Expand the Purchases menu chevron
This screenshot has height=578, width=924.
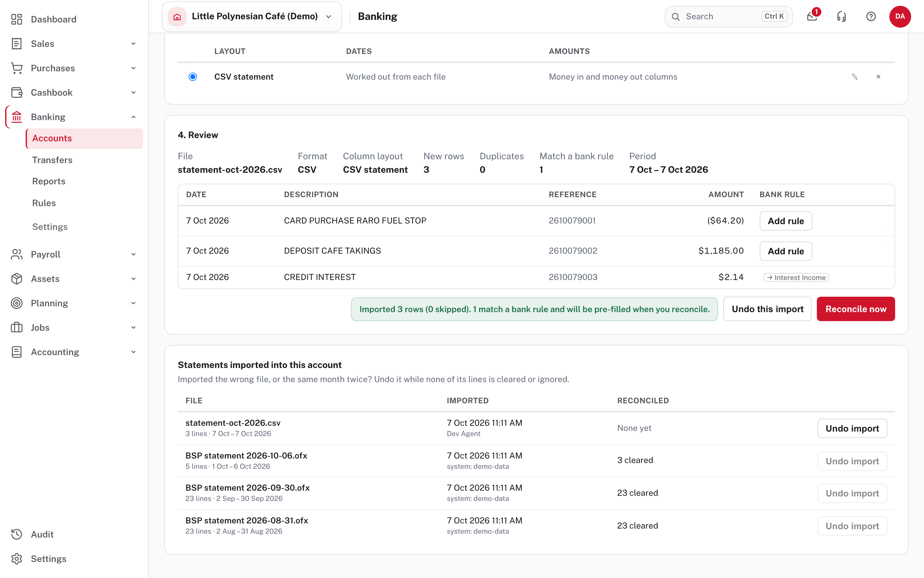134,68
